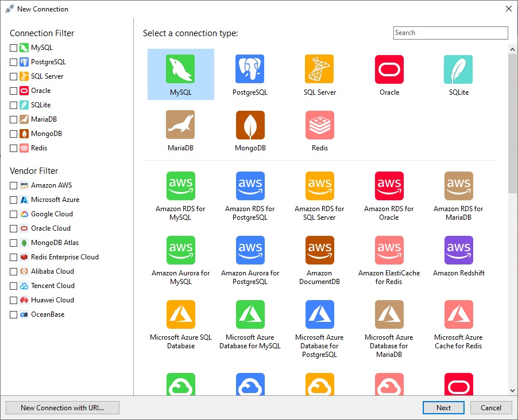Choose the SQL Server connection icon
Viewport: 518px width, 420px height.
coord(319,69)
